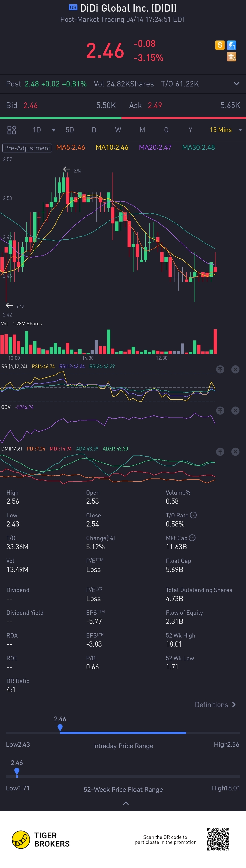
Task: Tap the OBV indicator title
Action: [6, 407]
